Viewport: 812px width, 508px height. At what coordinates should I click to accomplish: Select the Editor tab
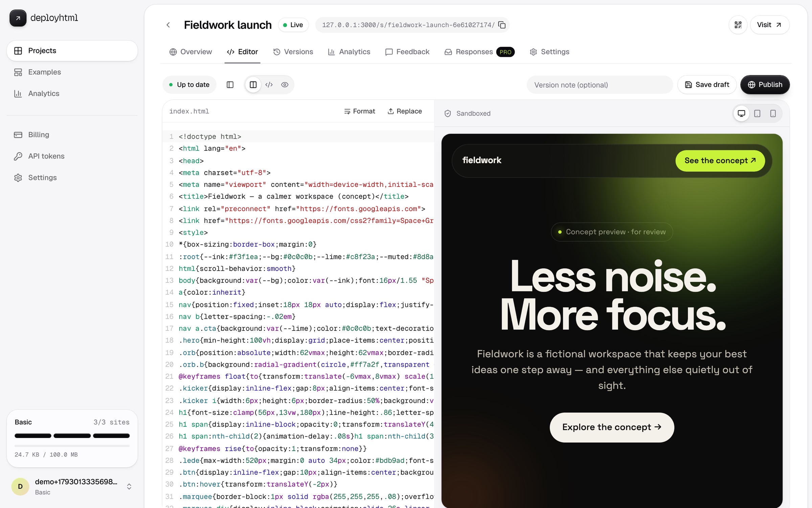point(242,52)
